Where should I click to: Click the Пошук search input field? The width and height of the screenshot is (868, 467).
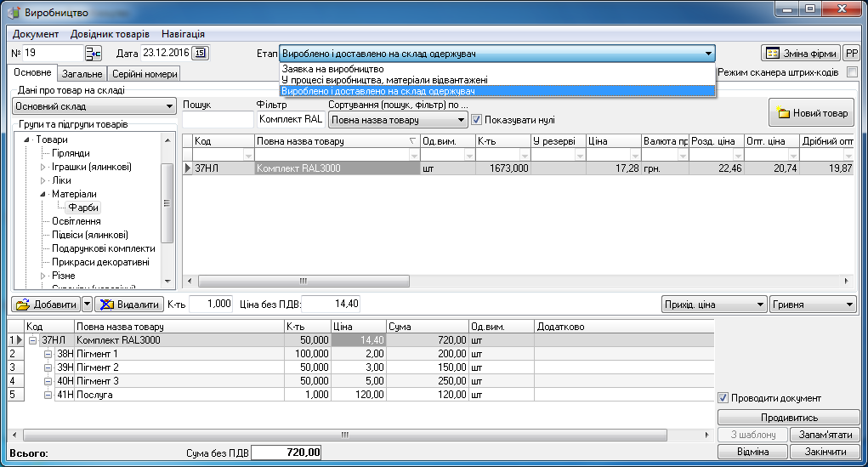(x=218, y=120)
